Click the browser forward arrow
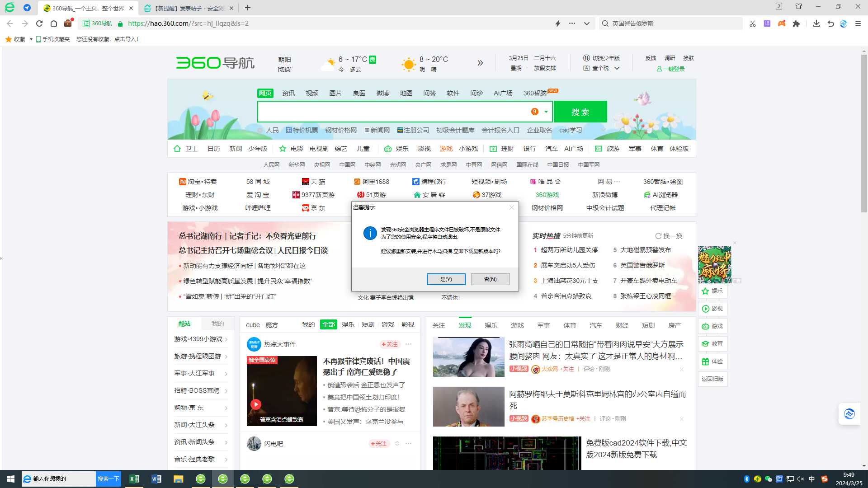 (25, 23)
